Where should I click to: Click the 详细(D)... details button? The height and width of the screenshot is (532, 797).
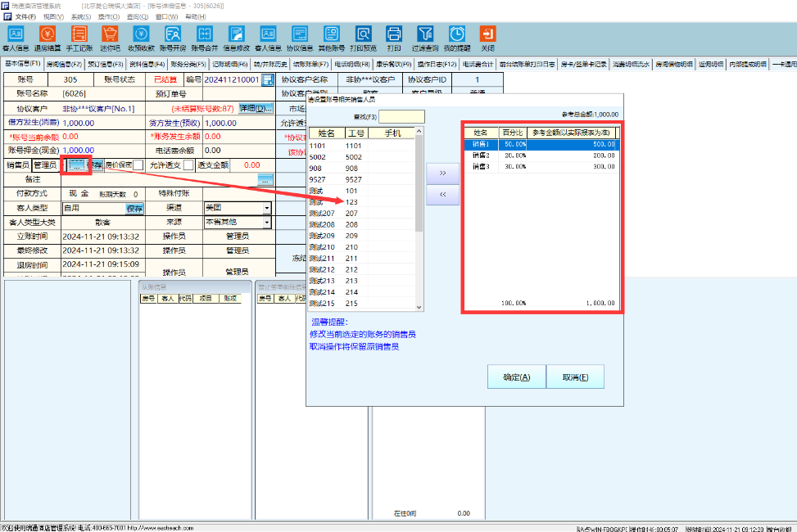click(x=256, y=108)
